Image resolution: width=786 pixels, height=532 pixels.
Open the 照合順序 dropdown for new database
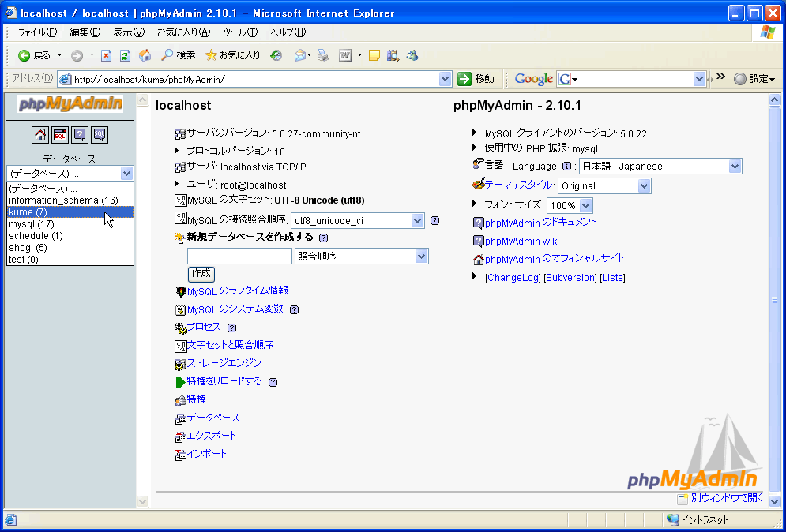(362, 257)
